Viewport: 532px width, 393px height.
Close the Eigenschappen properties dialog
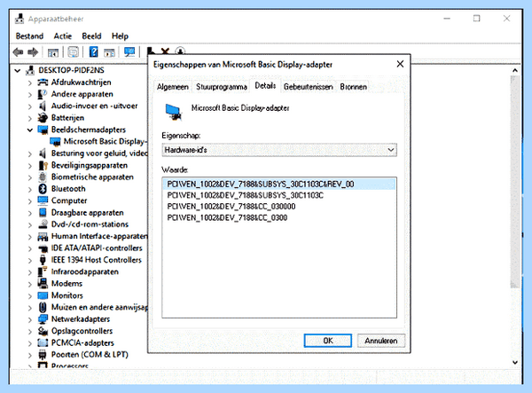click(401, 64)
